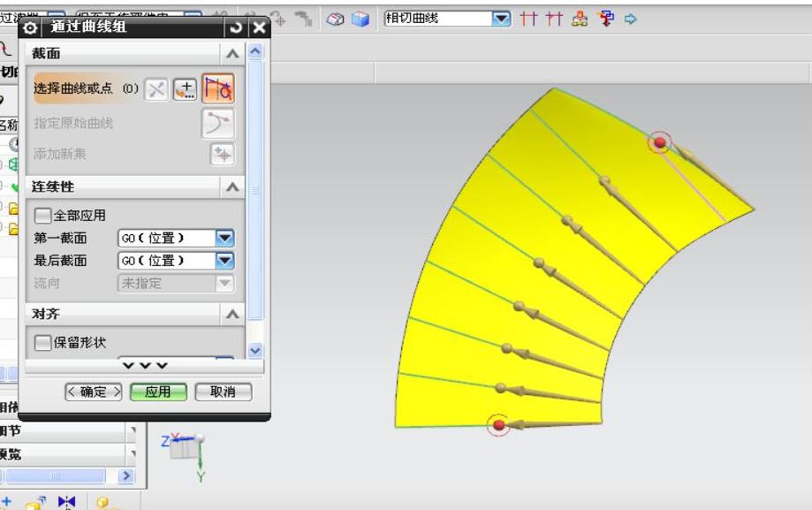Expand more dialog options with triple chevrons
Image resolution: width=812 pixels, height=510 pixels.
pos(145,366)
